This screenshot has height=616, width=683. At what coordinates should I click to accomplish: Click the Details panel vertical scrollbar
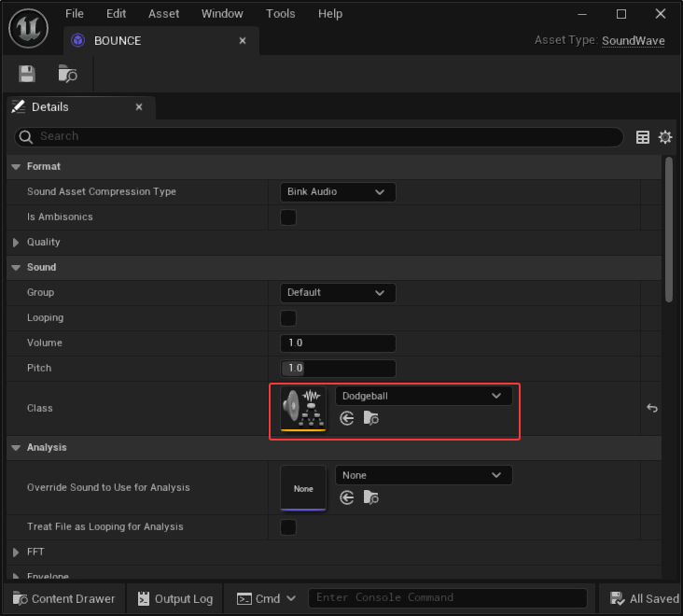click(669, 230)
